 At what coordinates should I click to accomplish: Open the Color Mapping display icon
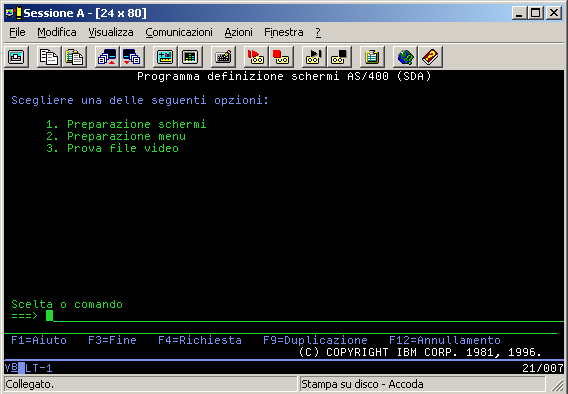[x=190, y=57]
